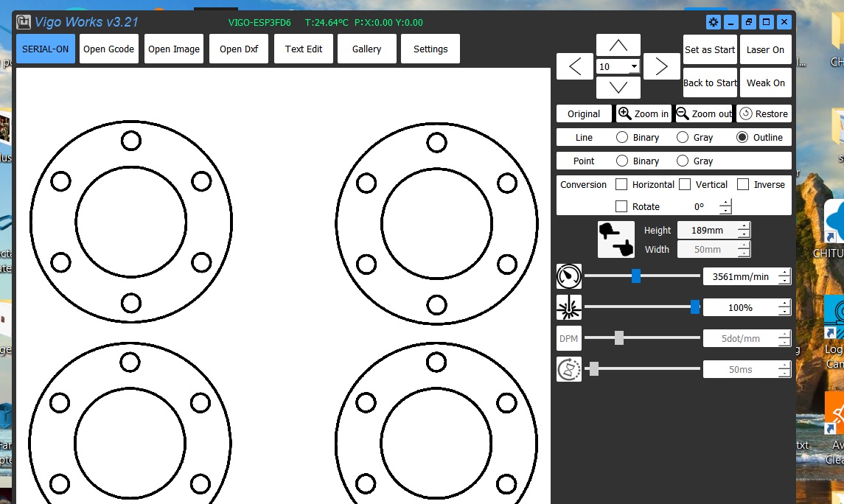Open the Gallery
The image size is (844, 504).
366,49
